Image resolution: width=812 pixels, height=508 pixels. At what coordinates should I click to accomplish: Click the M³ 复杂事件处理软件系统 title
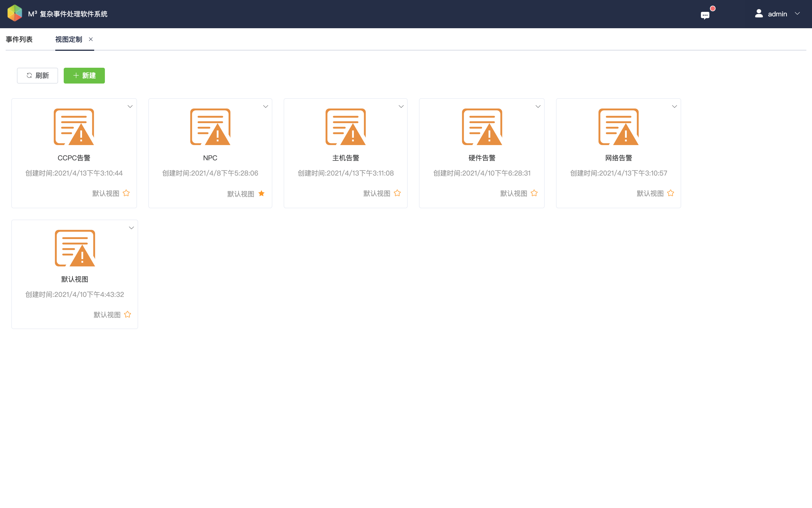pyautogui.click(x=68, y=14)
